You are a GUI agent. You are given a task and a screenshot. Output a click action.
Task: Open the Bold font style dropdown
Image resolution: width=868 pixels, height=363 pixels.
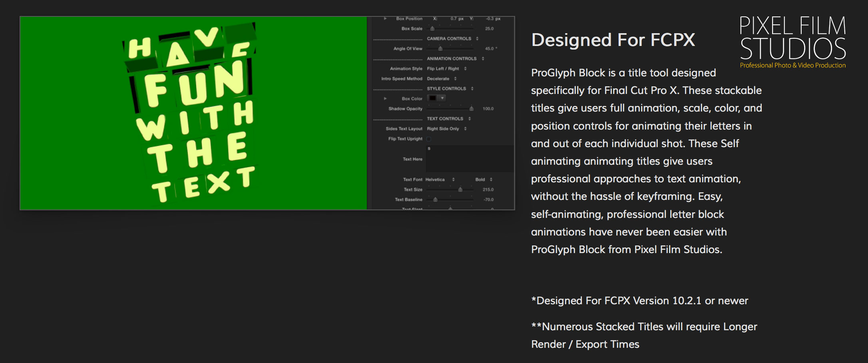(x=484, y=180)
